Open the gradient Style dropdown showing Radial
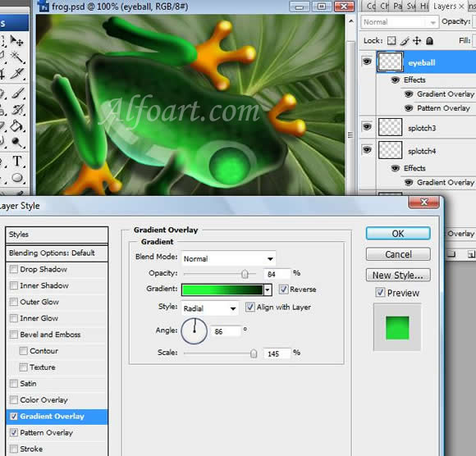 pos(210,308)
